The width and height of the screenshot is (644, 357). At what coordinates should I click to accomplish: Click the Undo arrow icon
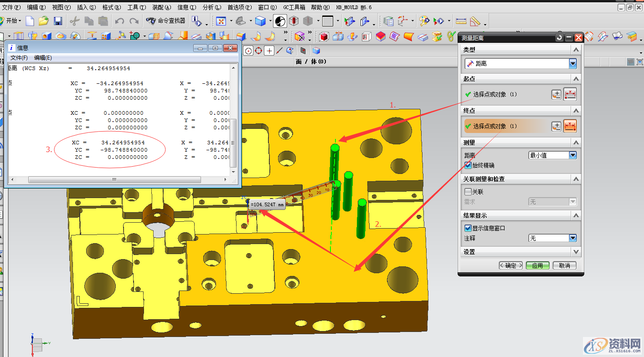pos(119,21)
